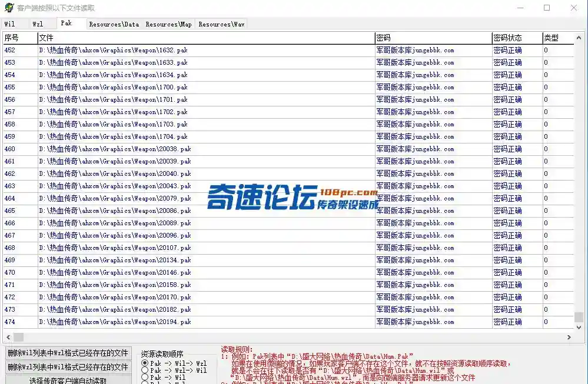Click the 密码状态 column header
This screenshot has width=588, height=384.
click(517, 38)
